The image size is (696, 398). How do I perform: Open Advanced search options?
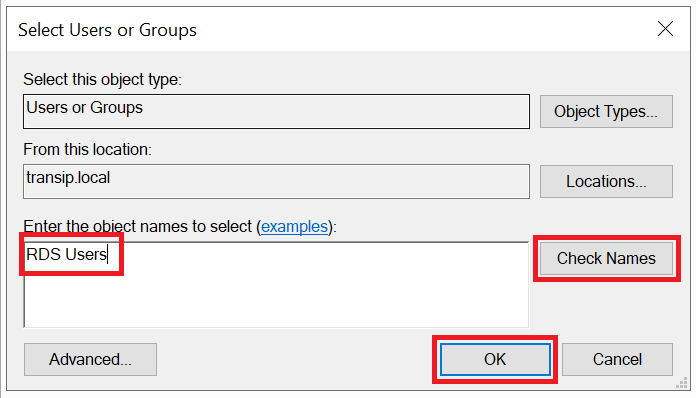[90, 359]
